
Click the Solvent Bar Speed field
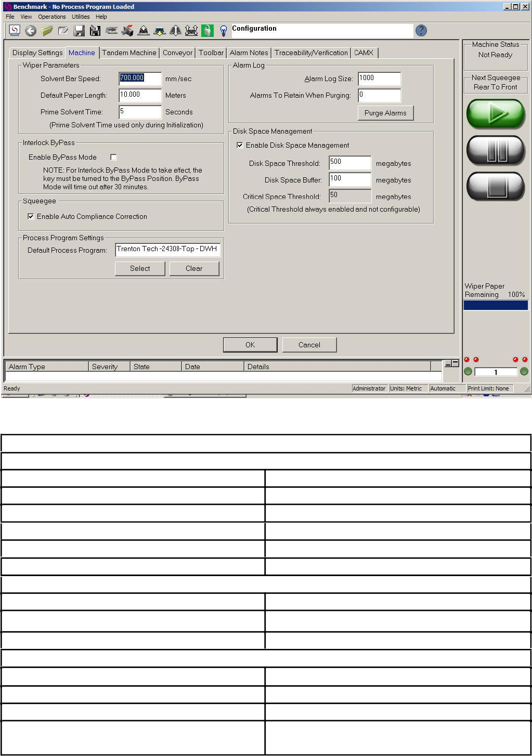140,79
